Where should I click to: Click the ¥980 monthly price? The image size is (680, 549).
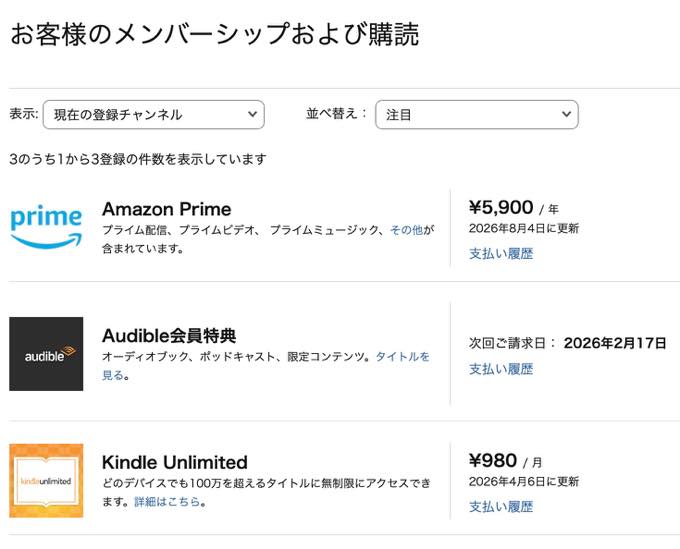pos(493,461)
